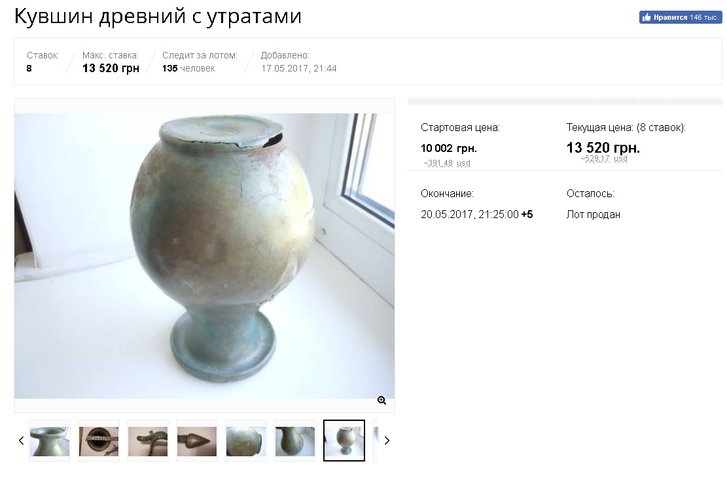Viewport: 727px width, 480px height.
Task: Click the starting price USD conversion ~391.48
Action: (446, 163)
